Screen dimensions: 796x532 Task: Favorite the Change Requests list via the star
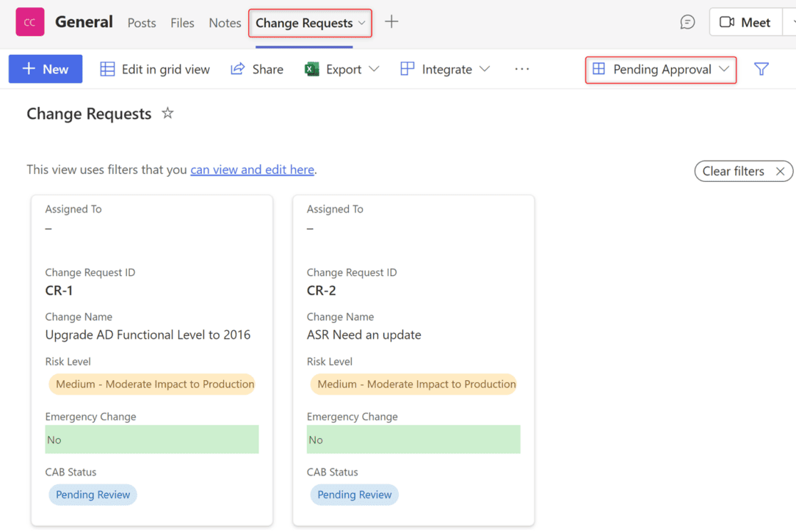(167, 113)
